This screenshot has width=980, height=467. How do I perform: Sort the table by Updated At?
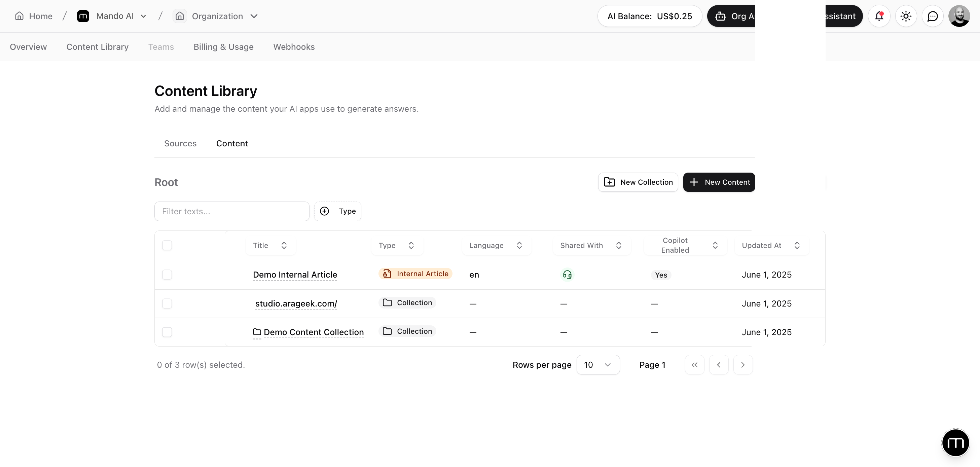point(771,245)
